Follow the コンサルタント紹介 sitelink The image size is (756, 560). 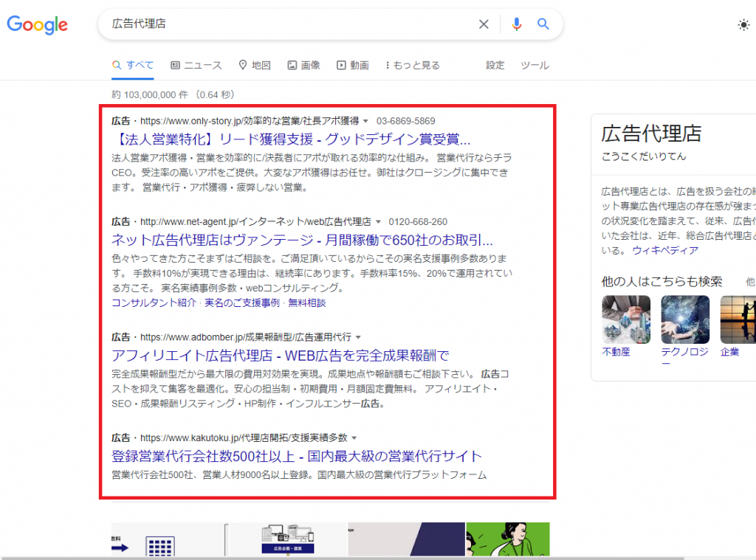[154, 303]
